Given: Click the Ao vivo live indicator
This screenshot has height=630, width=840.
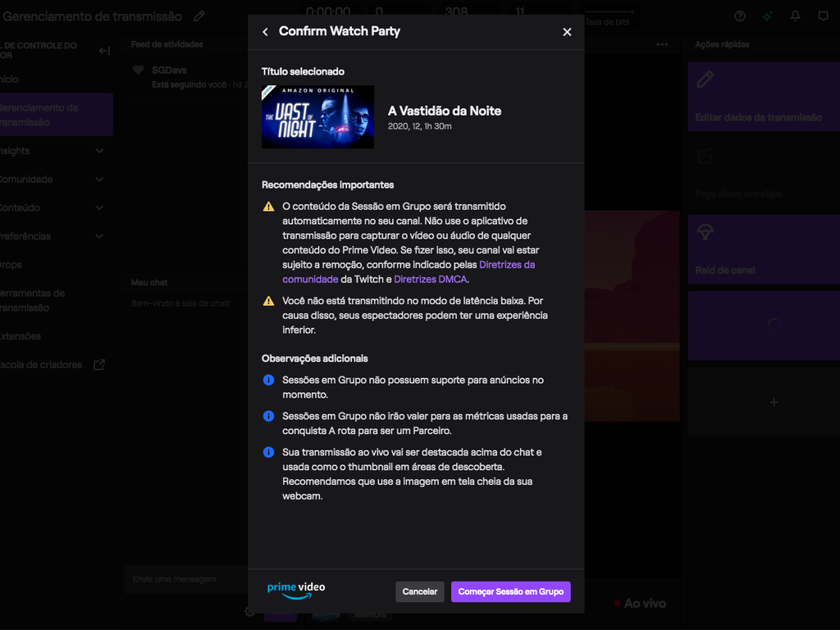Looking at the screenshot, I should (640, 604).
